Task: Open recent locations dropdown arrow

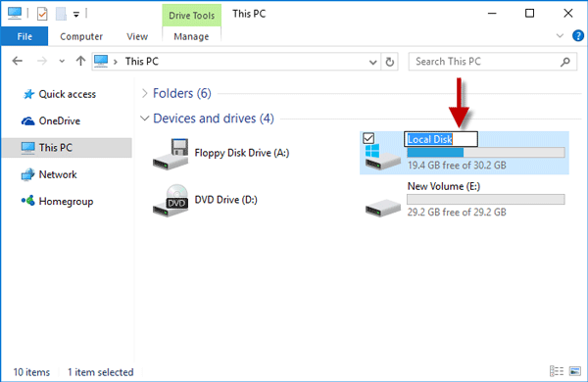Action: click(62, 61)
